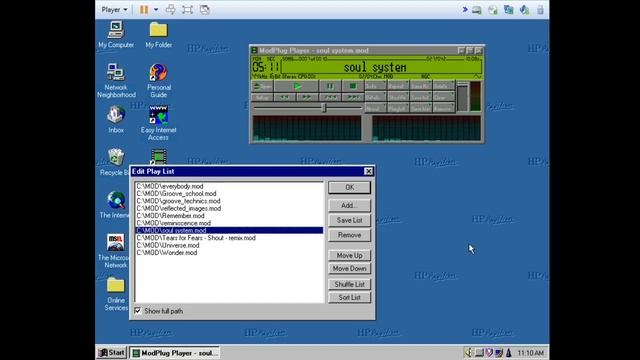Click the unity mode toolbar icon

point(204,9)
